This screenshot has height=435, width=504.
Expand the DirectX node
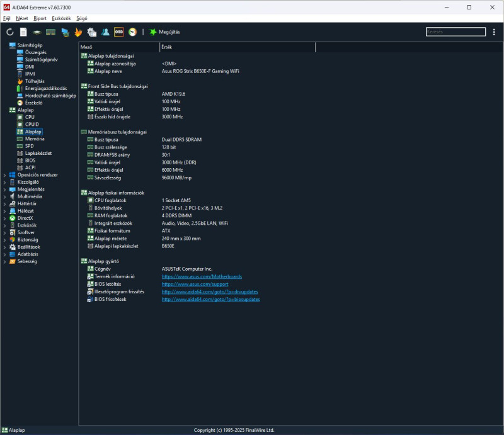pos(4,218)
